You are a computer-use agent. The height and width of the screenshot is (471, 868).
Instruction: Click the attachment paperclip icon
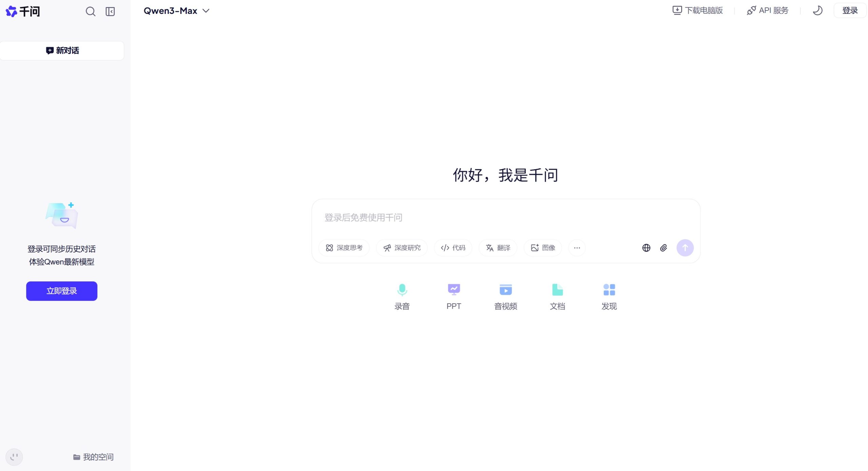click(x=664, y=248)
